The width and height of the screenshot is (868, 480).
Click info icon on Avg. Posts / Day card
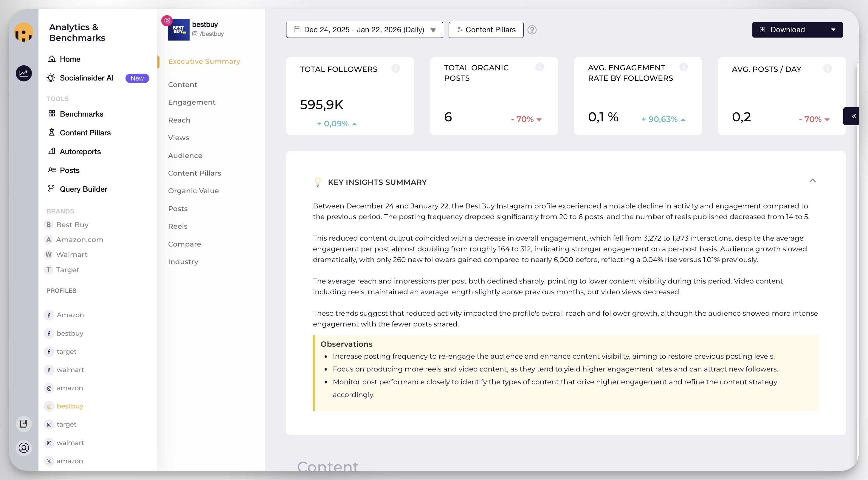tap(827, 69)
